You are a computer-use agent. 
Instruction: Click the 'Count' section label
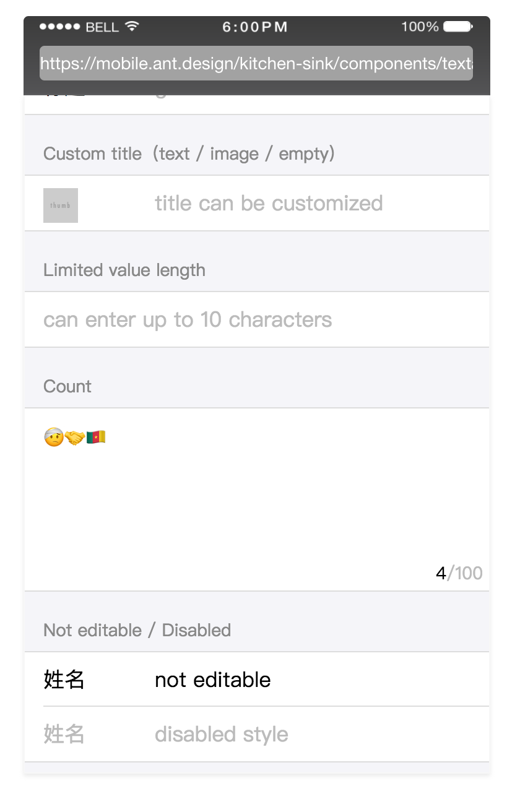pos(67,386)
